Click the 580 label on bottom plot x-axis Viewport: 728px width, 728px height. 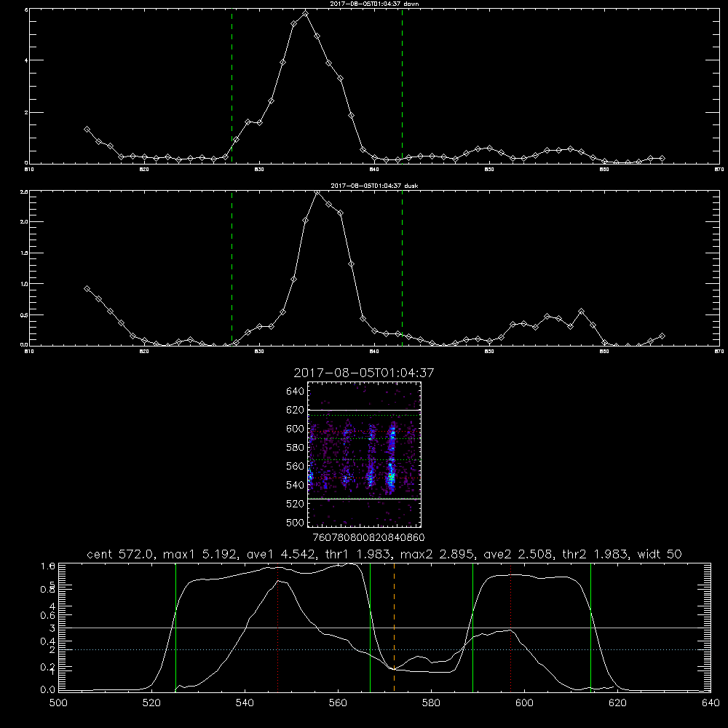(431, 703)
